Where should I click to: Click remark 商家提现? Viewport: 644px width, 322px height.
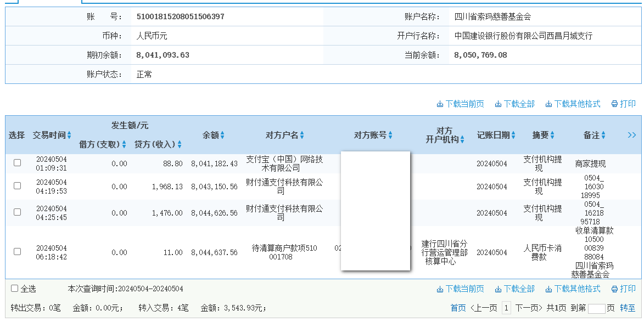pos(590,163)
